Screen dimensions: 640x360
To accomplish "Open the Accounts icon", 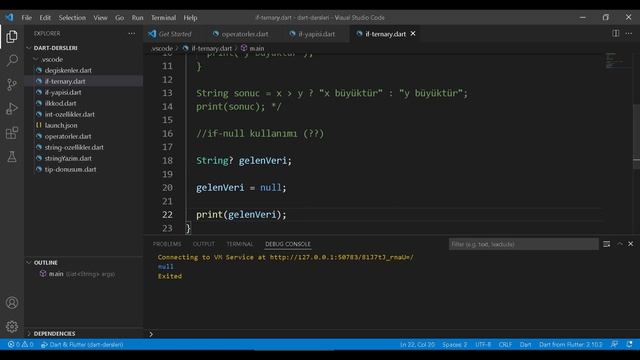I will tap(12, 303).
